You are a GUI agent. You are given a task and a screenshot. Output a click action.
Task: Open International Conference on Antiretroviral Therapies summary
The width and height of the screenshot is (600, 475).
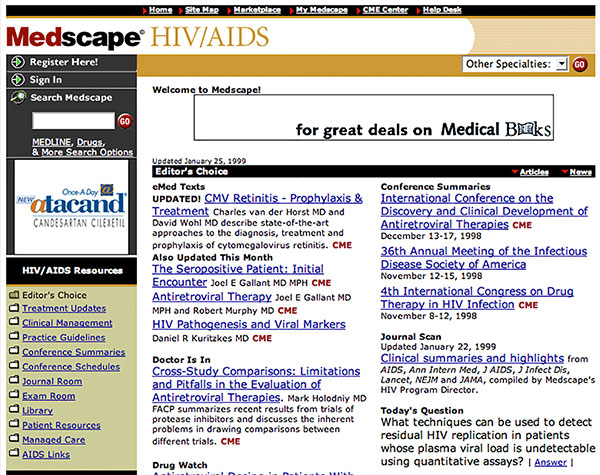pyautogui.click(x=484, y=211)
